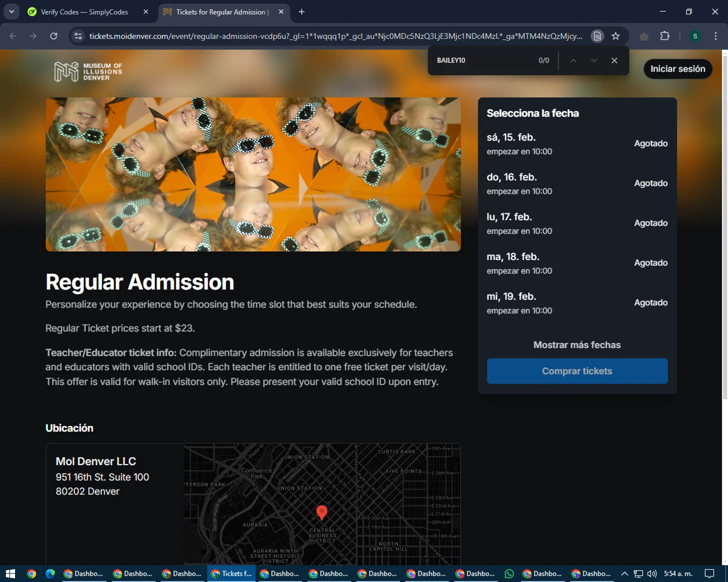
Task: Open Chrome from the taskbar pinned icon
Action: (32, 574)
